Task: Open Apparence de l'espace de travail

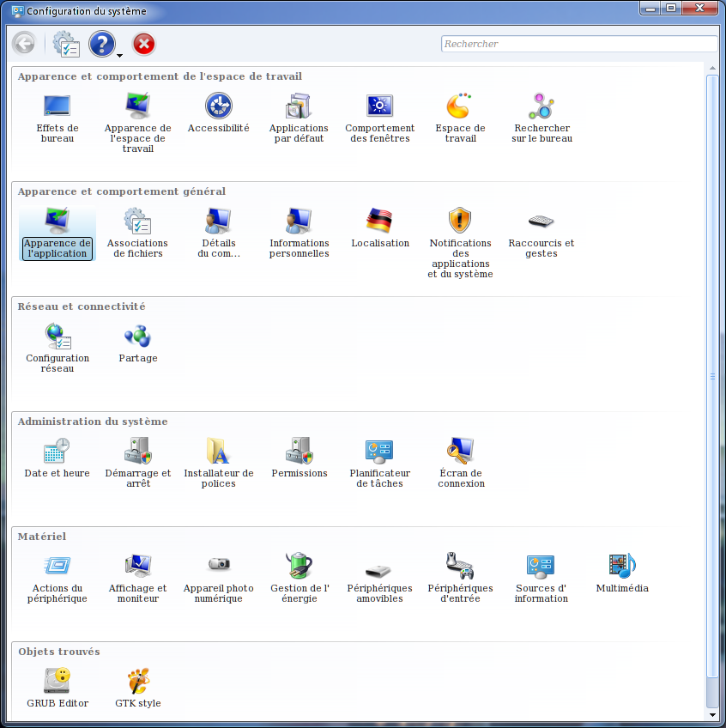Action: [x=138, y=123]
